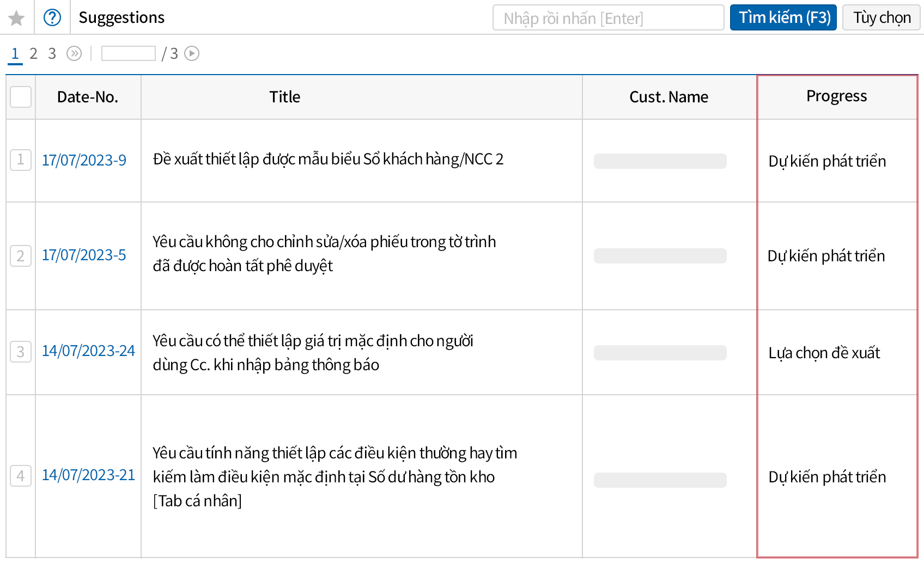The width and height of the screenshot is (924, 564).
Task: Open suggestion 14/07/2023-21 link
Action: (x=88, y=475)
